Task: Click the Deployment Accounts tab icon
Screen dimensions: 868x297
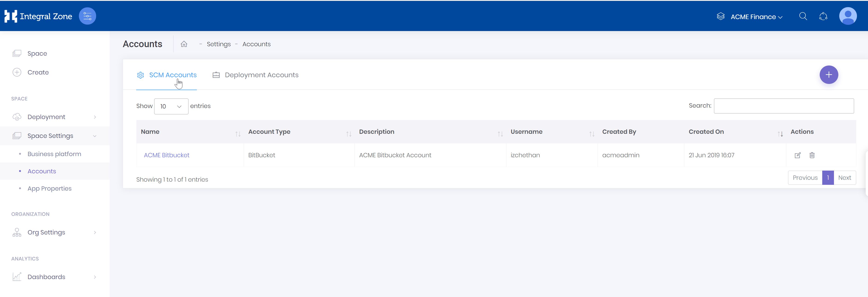Action: click(218, 75)
